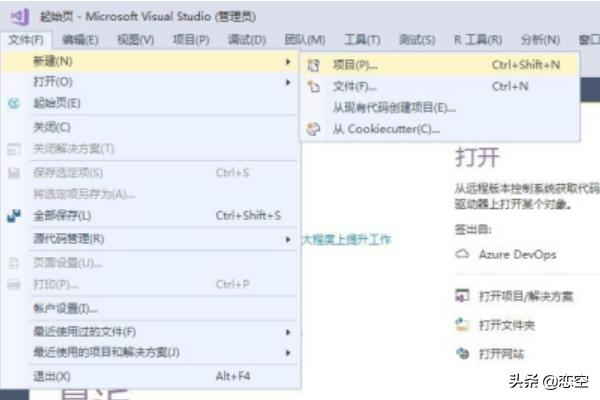
Task: Open the R 工具(R) menu
Action: pyautogui.click(x=478, y=39)
